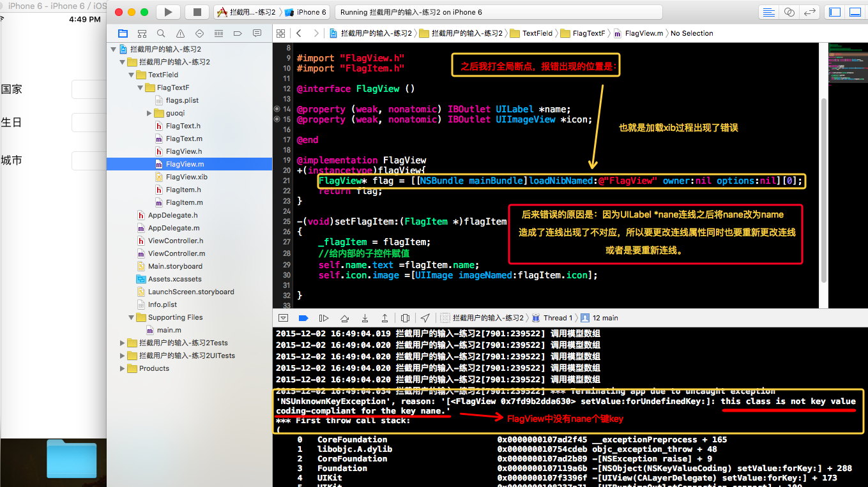Deactivate breakpoints with blue breakpoint toggle
This screenshot has height=487, width=868.
(303, 318)
